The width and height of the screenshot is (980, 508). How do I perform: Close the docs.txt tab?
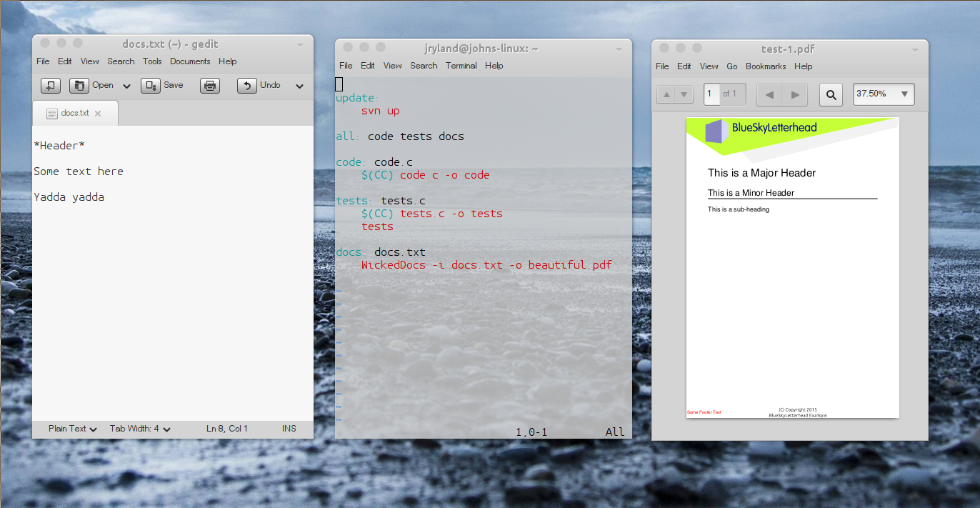pyautogui.click(x=98, y=114)
